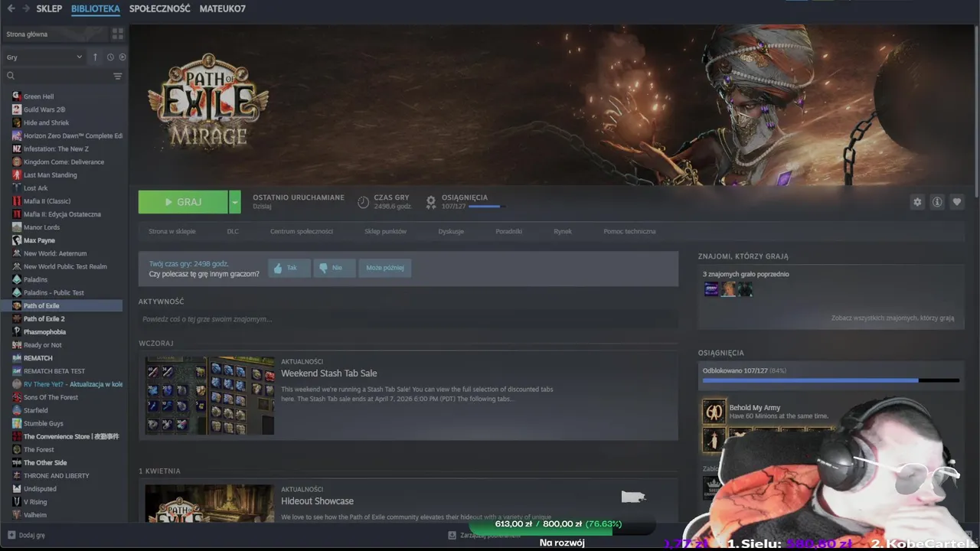Click the Hideout Showcase thumbnail
980x551 pixels.
click(210, 504)
